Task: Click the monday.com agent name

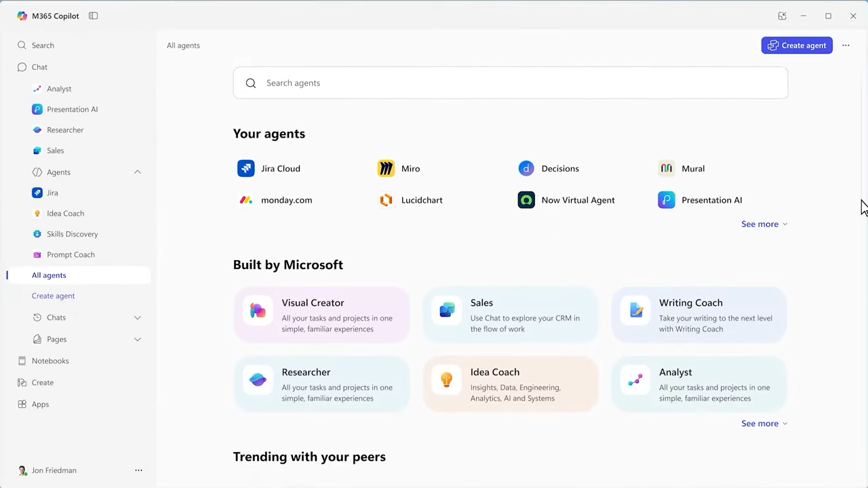Action: pyautogui.click(x=287, y=201)
